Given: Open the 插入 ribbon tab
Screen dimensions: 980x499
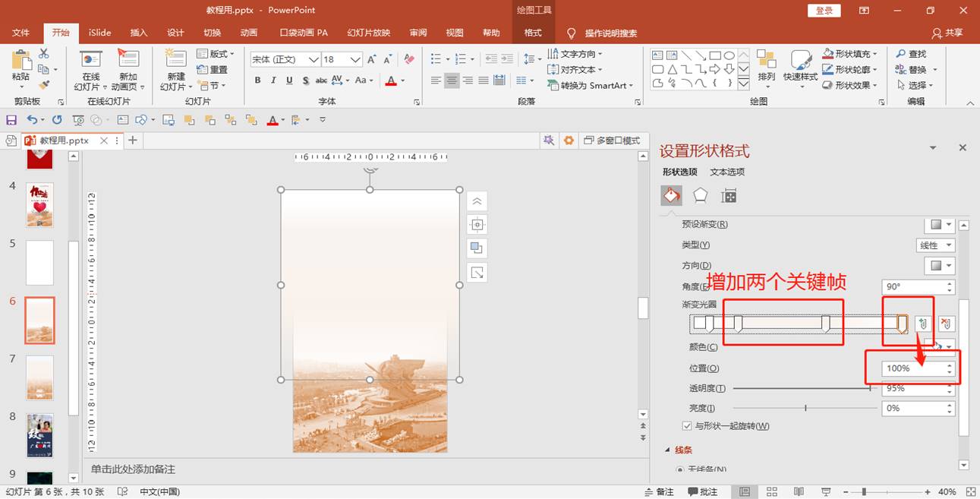Looking at the screenshot, I should [139, 33].
